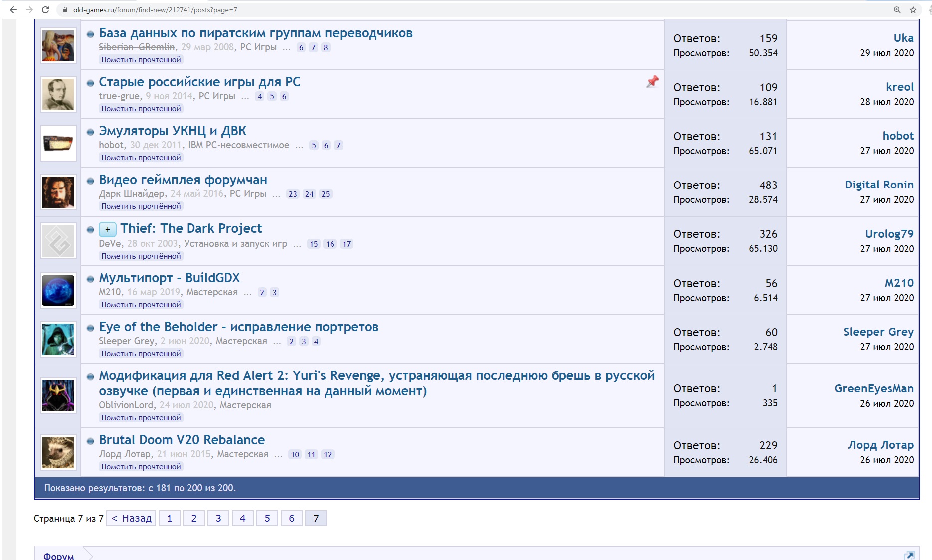Open thread starter 'true-grue' profile link
932x560 pixels.
119,96
